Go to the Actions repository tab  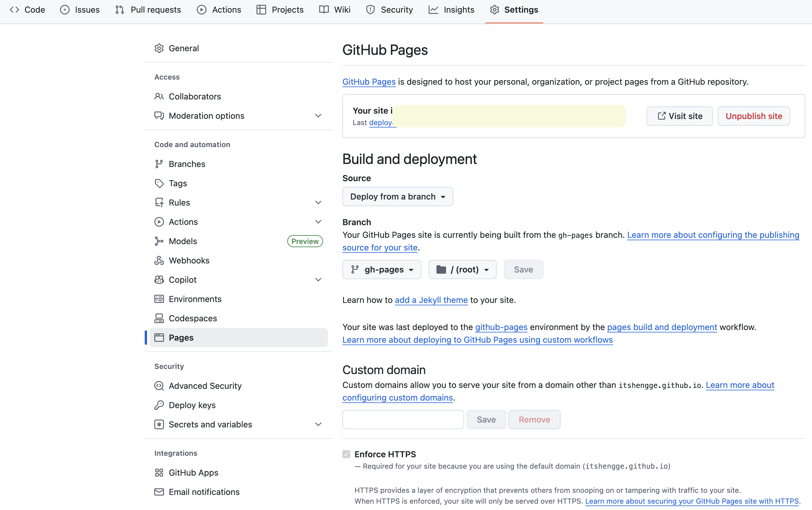(219, 10)
